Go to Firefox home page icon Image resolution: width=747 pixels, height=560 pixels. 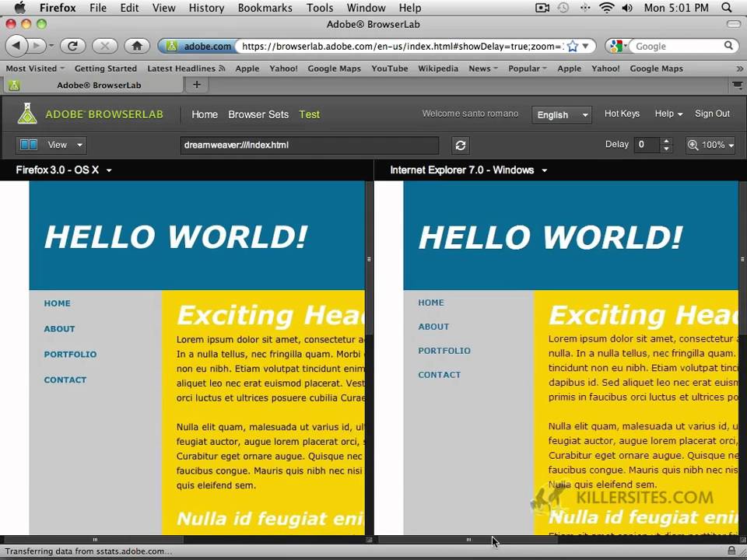(x=137, y=46)
